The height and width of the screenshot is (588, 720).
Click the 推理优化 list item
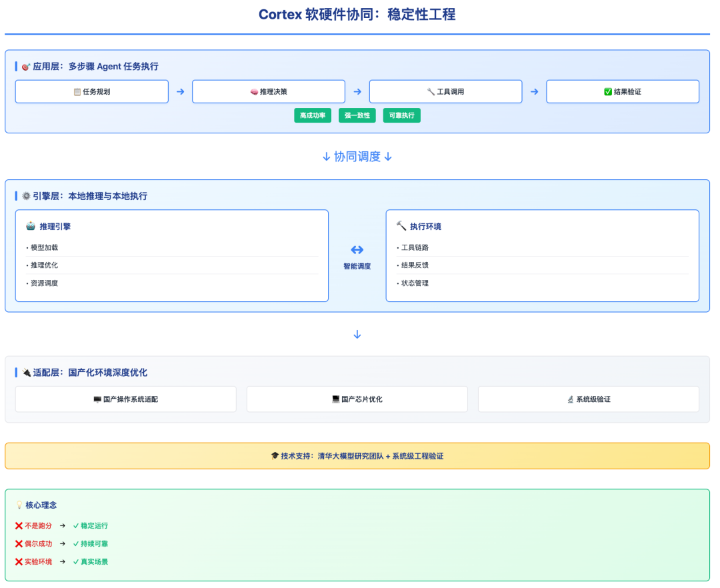coord(172,265)
